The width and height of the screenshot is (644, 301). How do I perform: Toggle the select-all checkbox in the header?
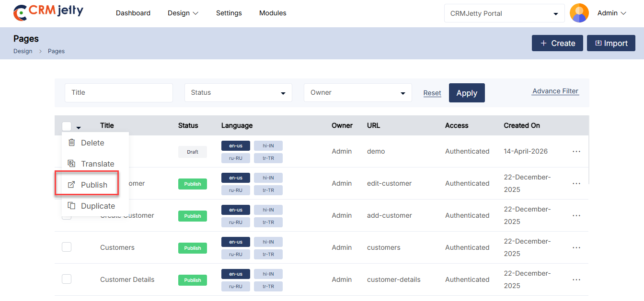click(67, 126)
